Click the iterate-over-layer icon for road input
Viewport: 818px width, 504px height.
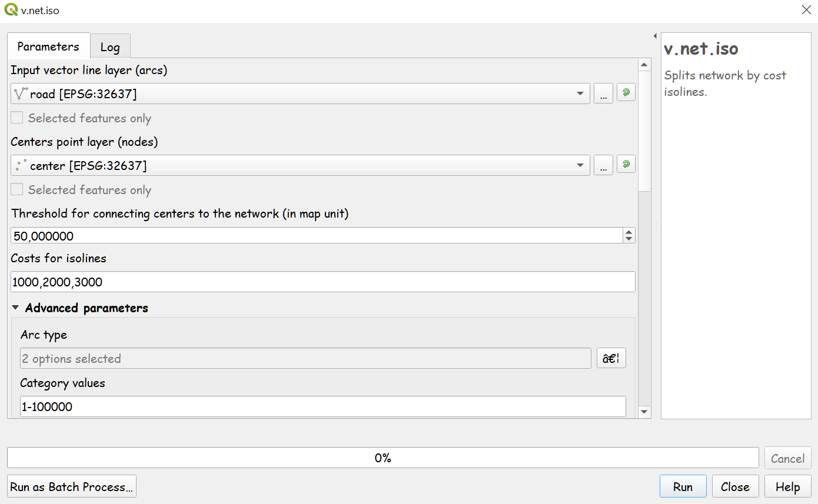click(x=626, y=93)
